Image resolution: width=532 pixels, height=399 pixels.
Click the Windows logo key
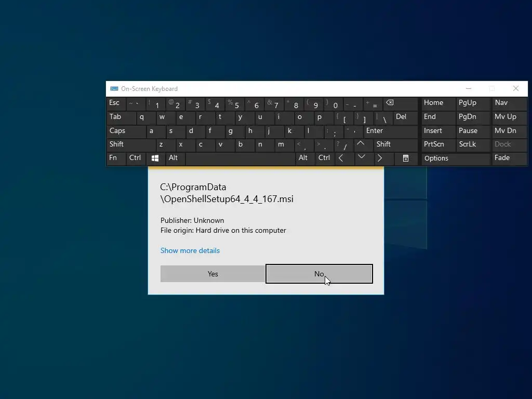point(155,158)
